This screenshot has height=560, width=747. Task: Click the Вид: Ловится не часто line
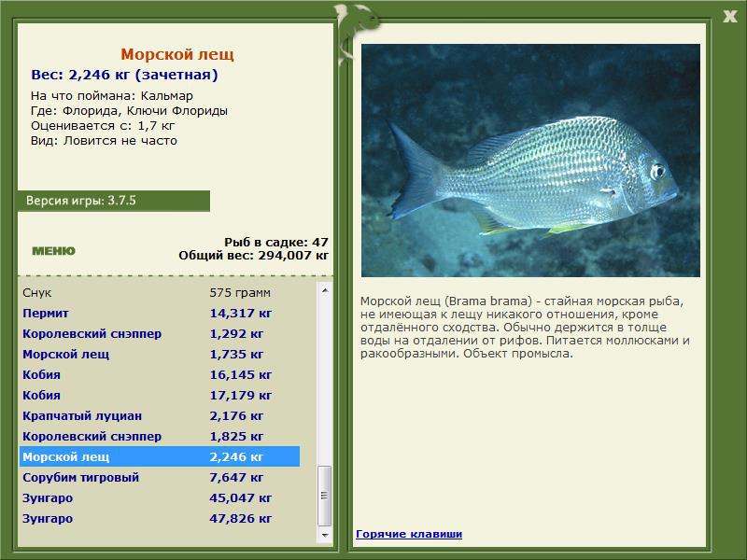[104, 141]
